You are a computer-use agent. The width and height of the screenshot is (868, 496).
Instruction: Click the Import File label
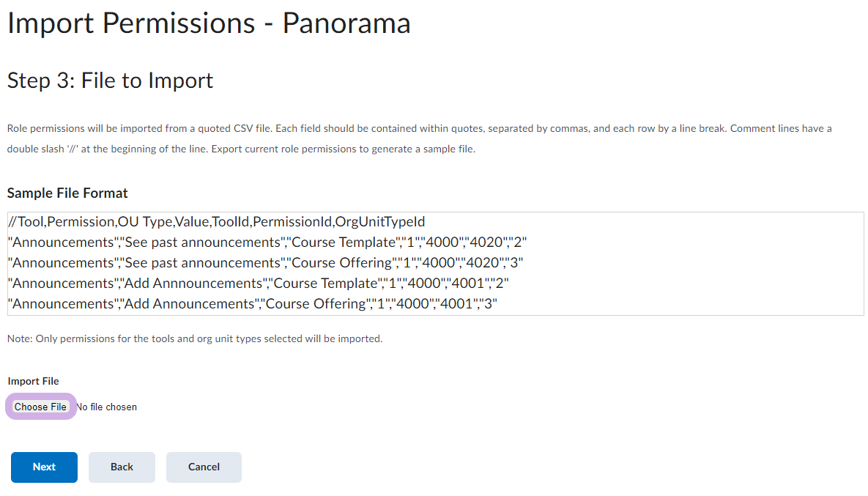tap(33, 381)
